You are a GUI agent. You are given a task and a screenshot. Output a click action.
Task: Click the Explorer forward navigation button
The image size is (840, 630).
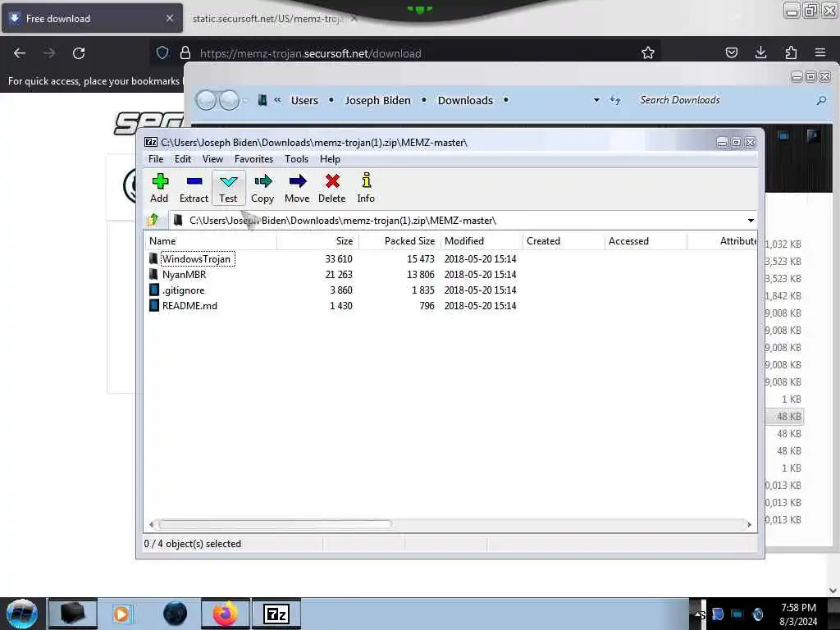click(230, 100)
